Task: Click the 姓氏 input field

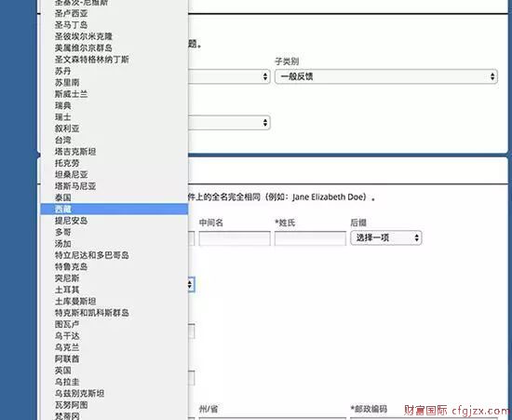Action: point(310,238)
